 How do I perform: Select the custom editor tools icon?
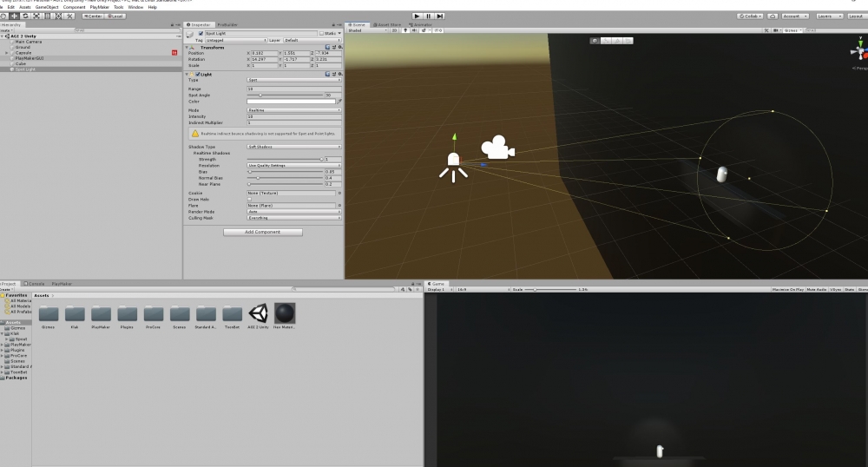[69, 16]
